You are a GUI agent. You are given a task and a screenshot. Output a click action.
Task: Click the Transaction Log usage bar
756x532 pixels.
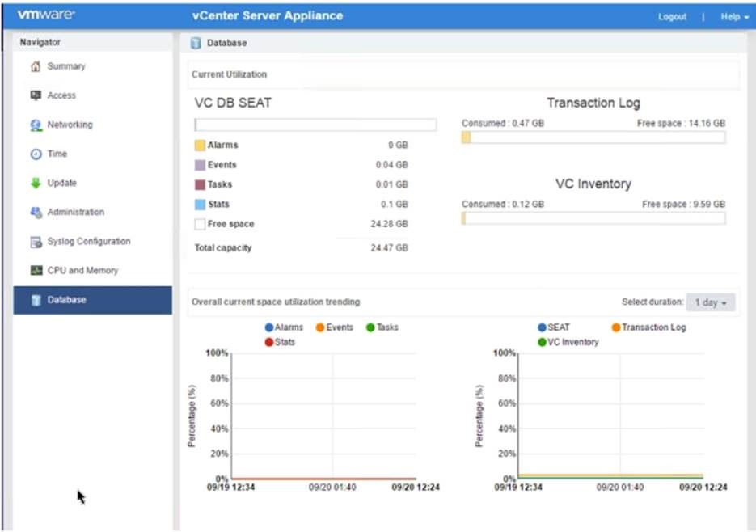coord(593,137)
